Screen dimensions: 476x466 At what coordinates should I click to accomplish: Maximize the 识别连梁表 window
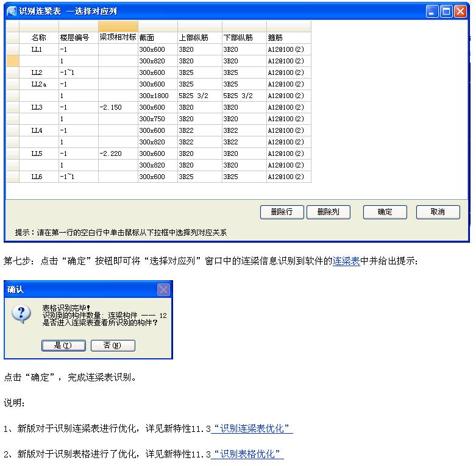click(446, 12)
